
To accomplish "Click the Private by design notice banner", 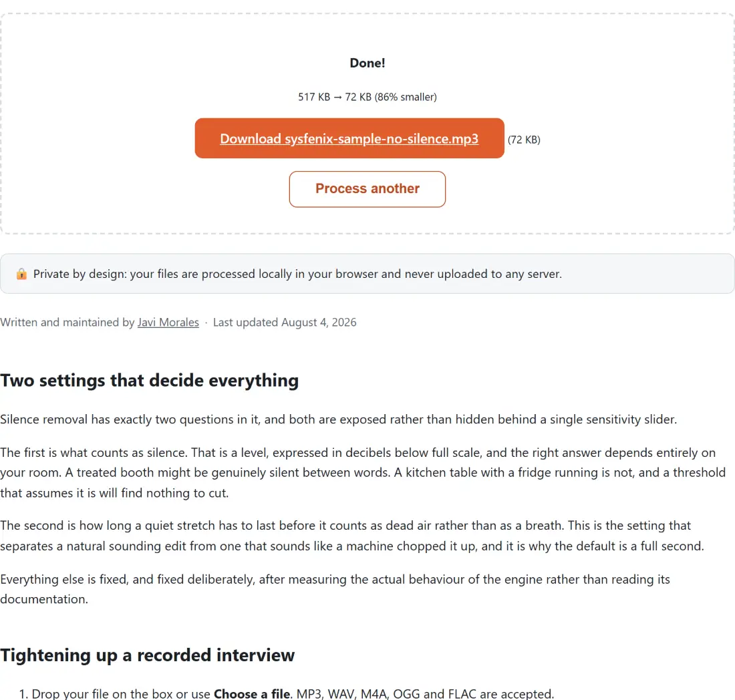I will click(367, 274).
